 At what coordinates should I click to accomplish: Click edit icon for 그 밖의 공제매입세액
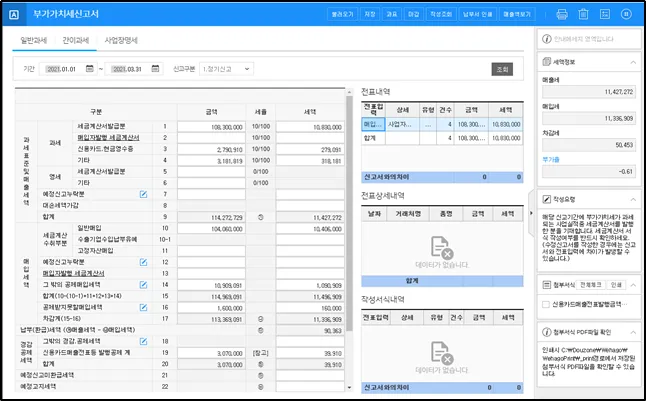tap(143, 285)
